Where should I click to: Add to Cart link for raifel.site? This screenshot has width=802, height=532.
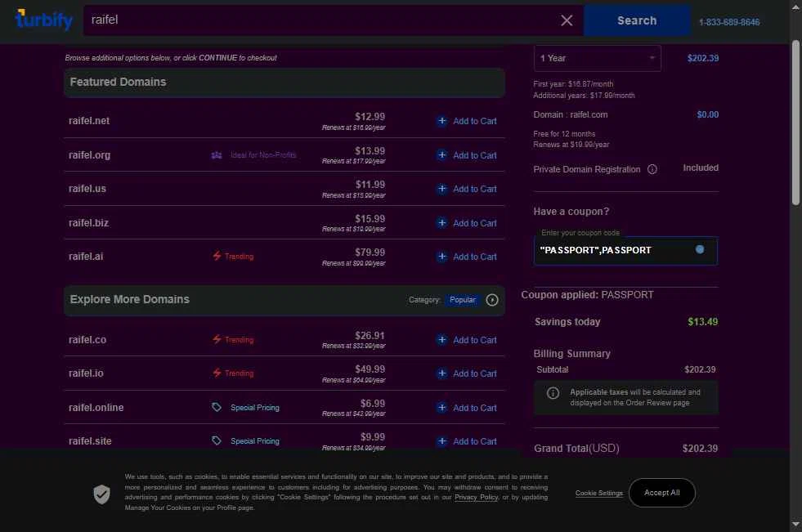pyautogui.click(x=475, y=441)
